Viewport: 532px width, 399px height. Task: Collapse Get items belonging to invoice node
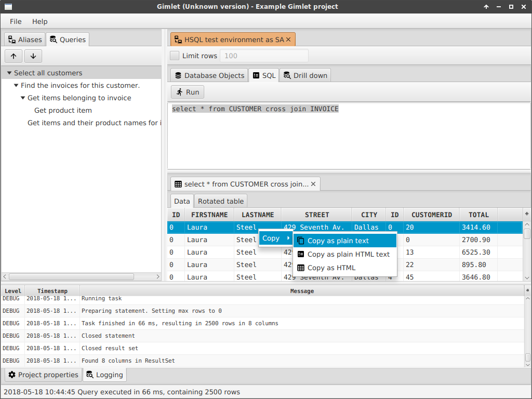[x=23, y=98]
